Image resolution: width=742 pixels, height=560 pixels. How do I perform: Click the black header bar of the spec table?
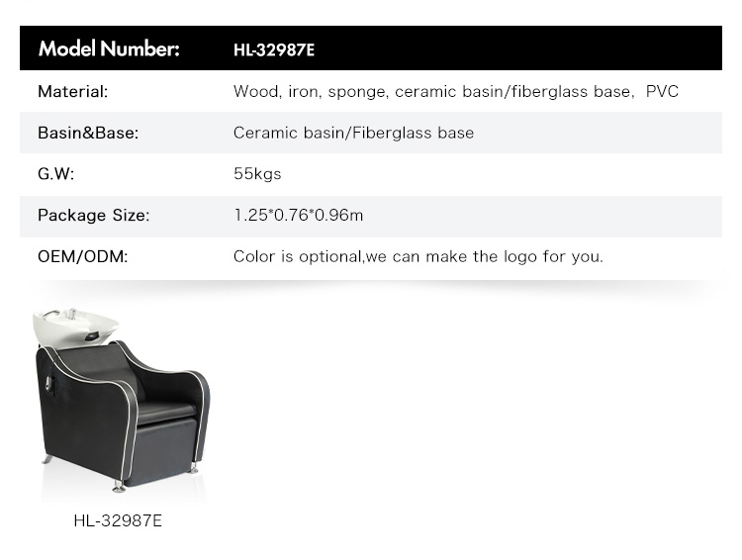(x=371, y=48)
